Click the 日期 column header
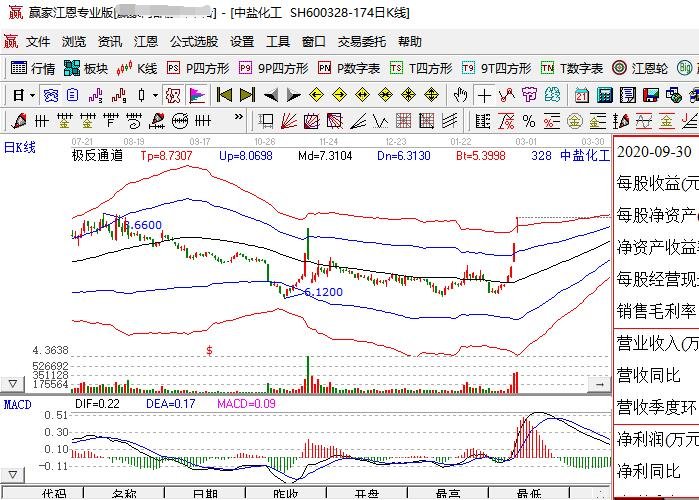Image resolution: width=699 pixels, height=500 pixels. (205, 493)
